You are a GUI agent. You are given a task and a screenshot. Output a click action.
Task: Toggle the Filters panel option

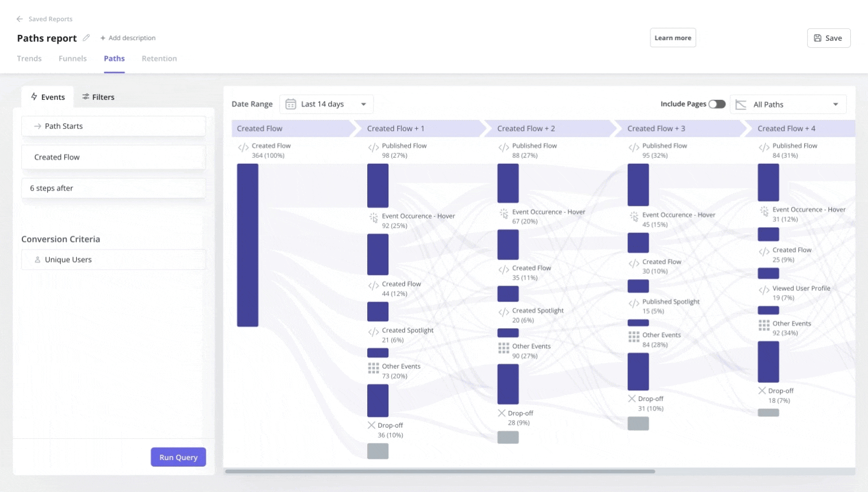(x=98, y=96)
